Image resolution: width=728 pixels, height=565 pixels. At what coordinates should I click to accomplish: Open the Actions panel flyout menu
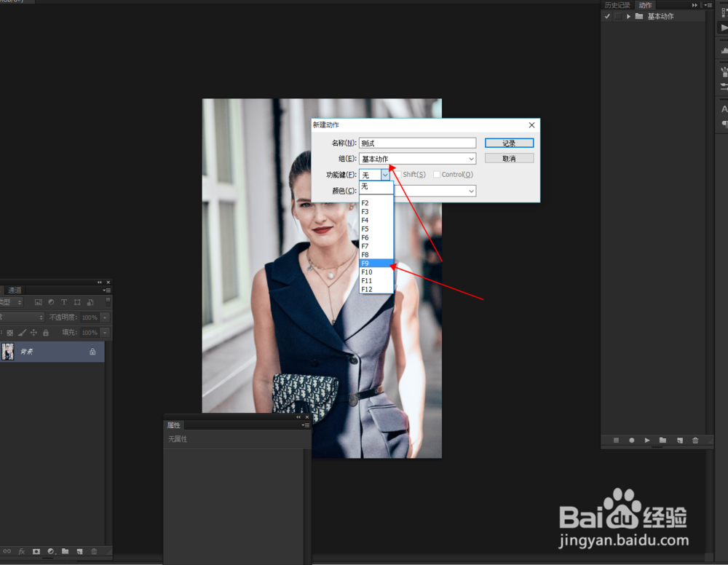click(x=708, y=5)
